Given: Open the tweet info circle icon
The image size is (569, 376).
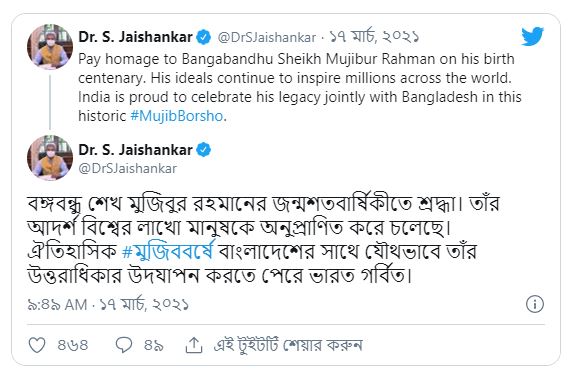Looking at the screenshot, I should click(x=535, y=304).
